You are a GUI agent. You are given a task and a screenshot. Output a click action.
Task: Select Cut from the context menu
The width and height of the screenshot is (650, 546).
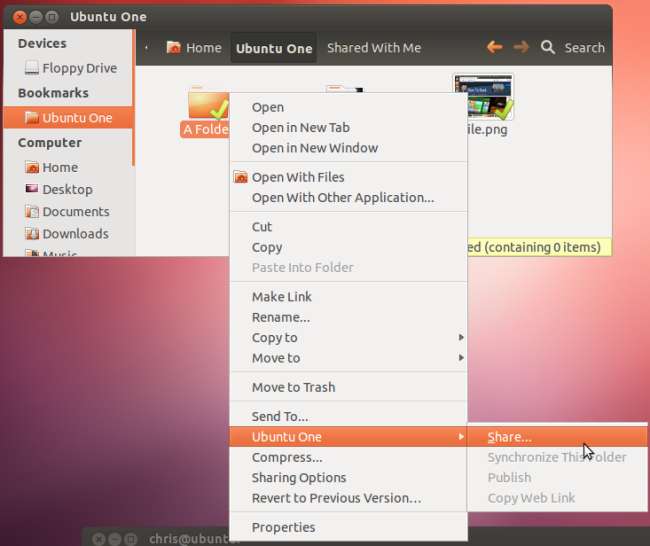(348, 226)
